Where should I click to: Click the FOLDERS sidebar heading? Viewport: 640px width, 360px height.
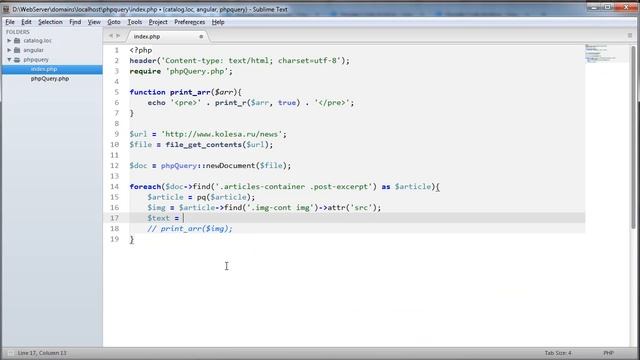[x=18, y=31]
